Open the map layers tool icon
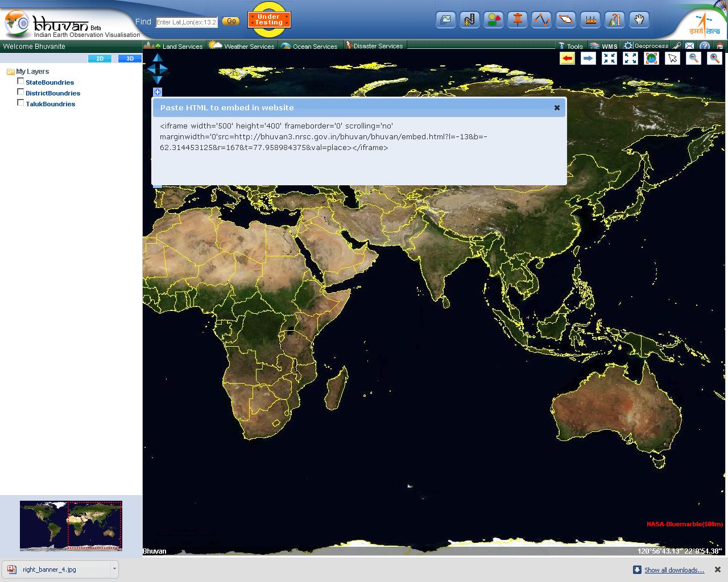Screen dimensions: 728x582 tap(446, 20)
